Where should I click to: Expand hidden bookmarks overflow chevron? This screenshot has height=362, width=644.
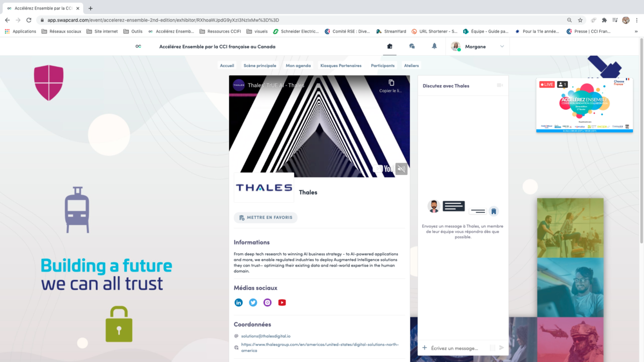click(x=638, y=31)
